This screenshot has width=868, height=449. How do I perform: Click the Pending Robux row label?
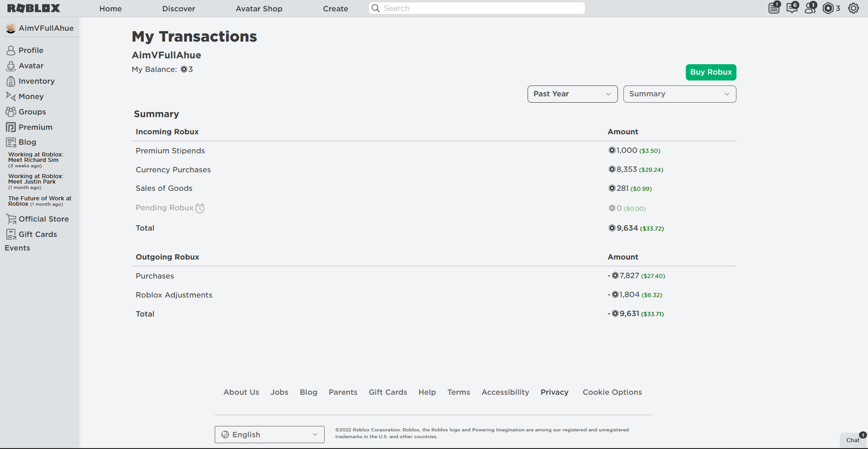click(165, 208)
